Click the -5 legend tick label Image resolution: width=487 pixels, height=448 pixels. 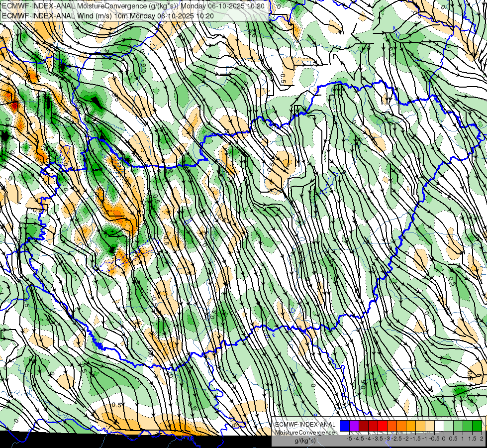point(349,439)
